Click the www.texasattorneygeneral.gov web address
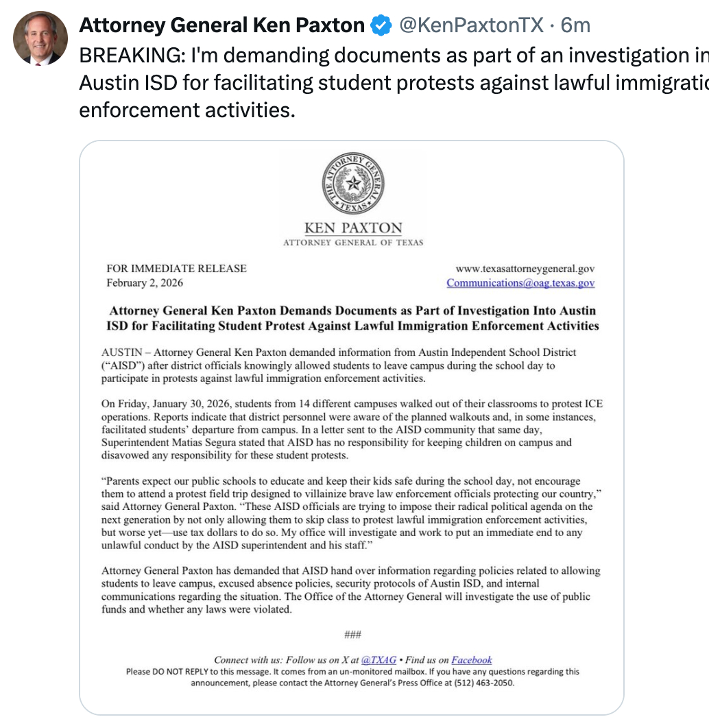 click(x=525, y=269)
